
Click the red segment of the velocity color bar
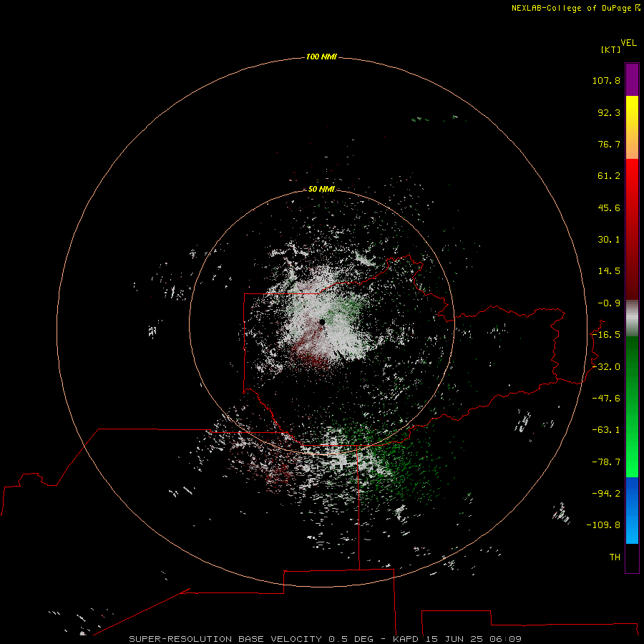[632, 229]
